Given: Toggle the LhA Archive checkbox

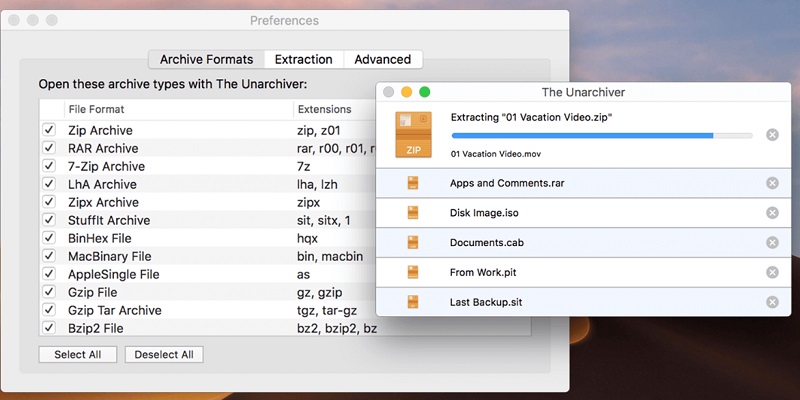Looking at the screenshot, I should click(x=49, y=184).
